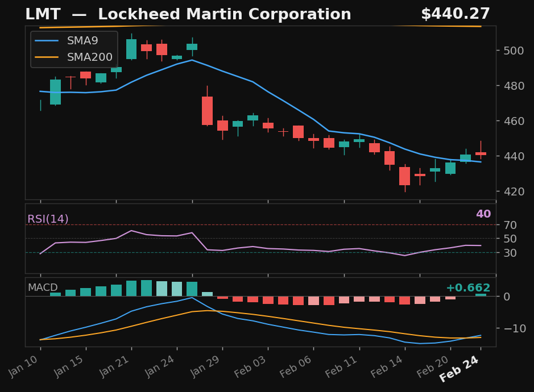Click the 460 price axis label
Screen dimensions: 534x392
coord(514,121)
